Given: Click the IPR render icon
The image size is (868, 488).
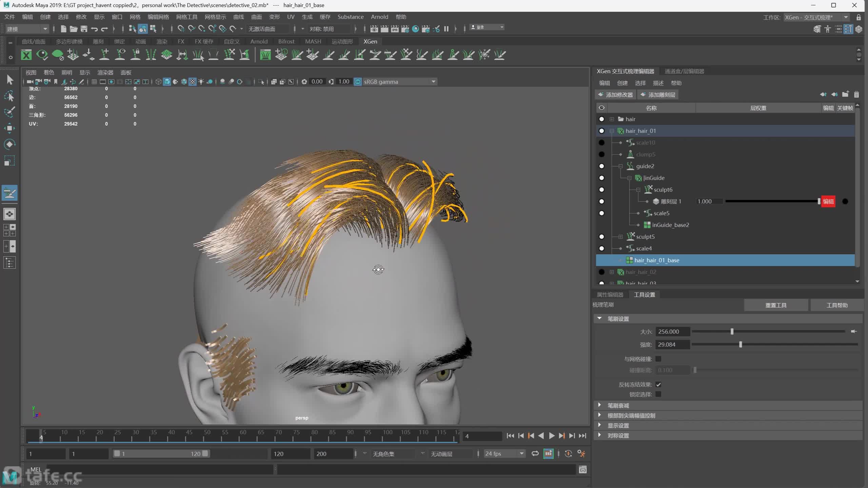Looking at the screenshot, I should 395,29.
